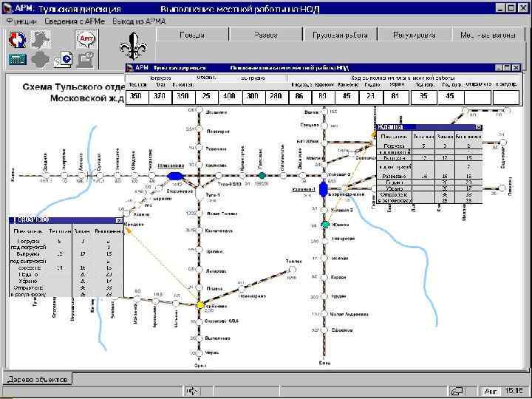Click Погрузка row in Горбачево panel

66,242
